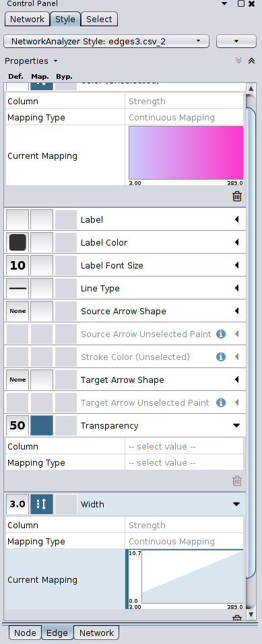Open NetworkAnalyzer Style dropdown
Image resolution: width=262 pixels, height=644 pixels.
[106, 41]
